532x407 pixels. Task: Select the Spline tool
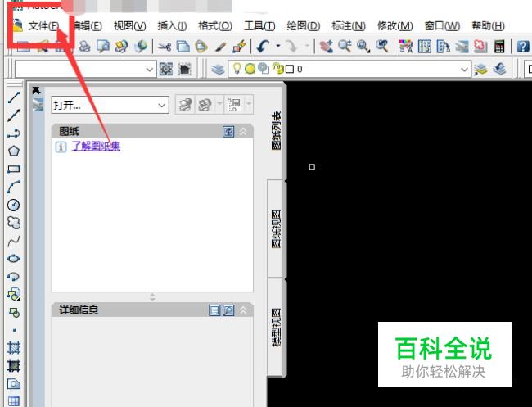click(14, 241)
